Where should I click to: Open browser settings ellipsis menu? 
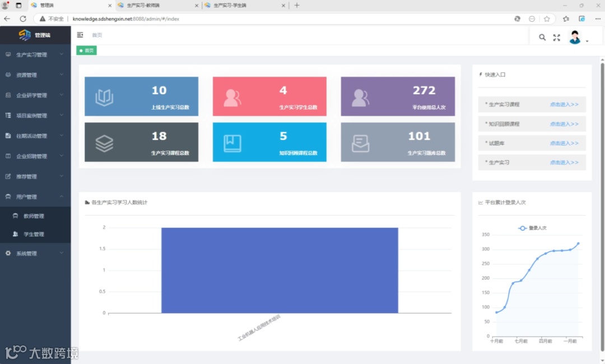pyautogui.click(x=598, y=18)
